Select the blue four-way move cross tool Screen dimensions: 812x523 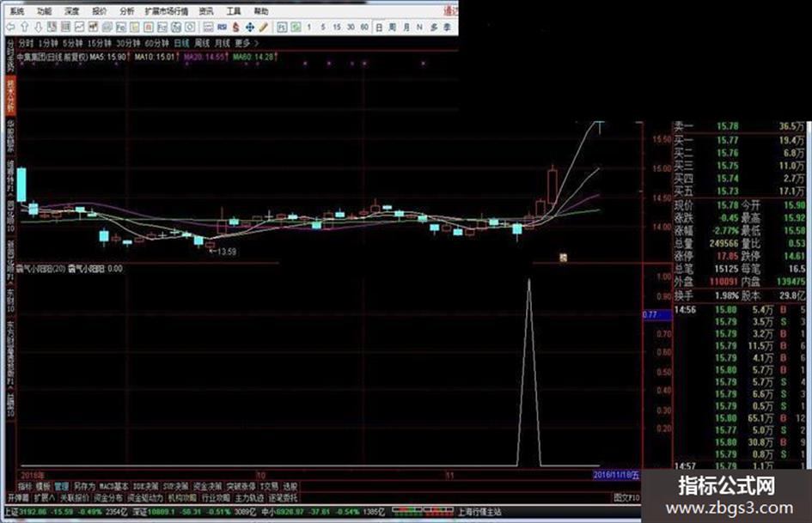click(249, 27)
